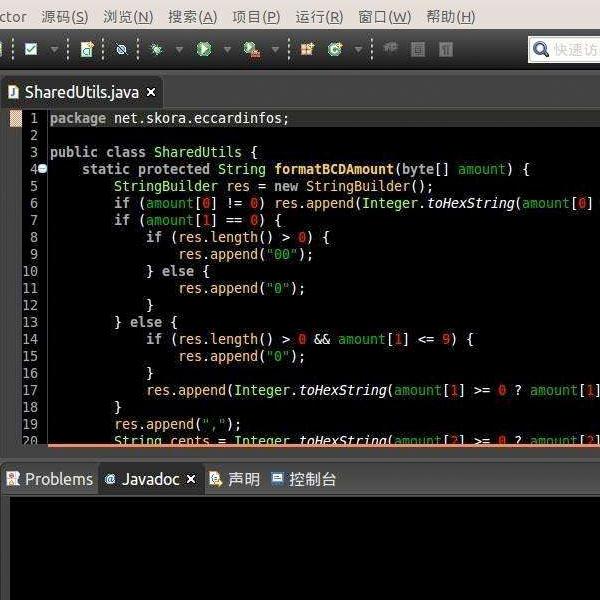Open the 窗口(W) menu

pos(385,17)
